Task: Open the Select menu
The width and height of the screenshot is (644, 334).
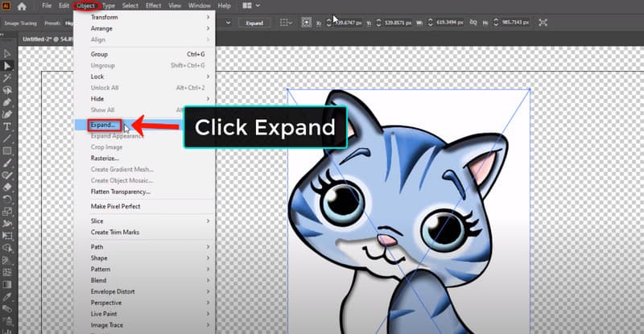Action: [x=130, y=6]
